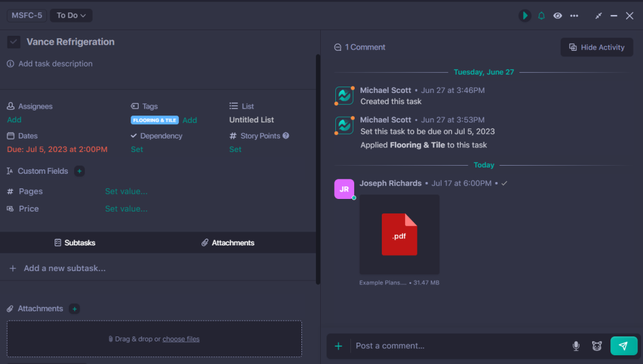Mark Vance Refrigeration task complete checkbox
Viewport: 643px width, 364px height.
click(14, 42)
